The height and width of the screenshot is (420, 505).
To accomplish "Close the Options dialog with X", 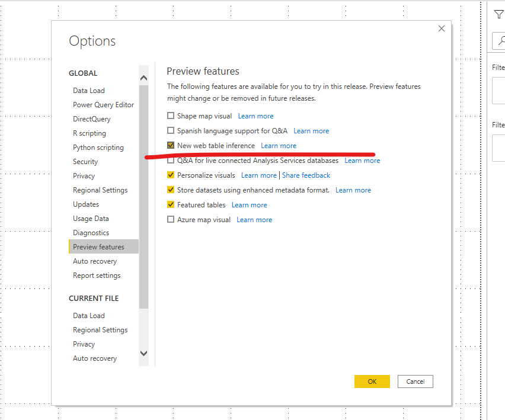I will (x=441, y=28).
